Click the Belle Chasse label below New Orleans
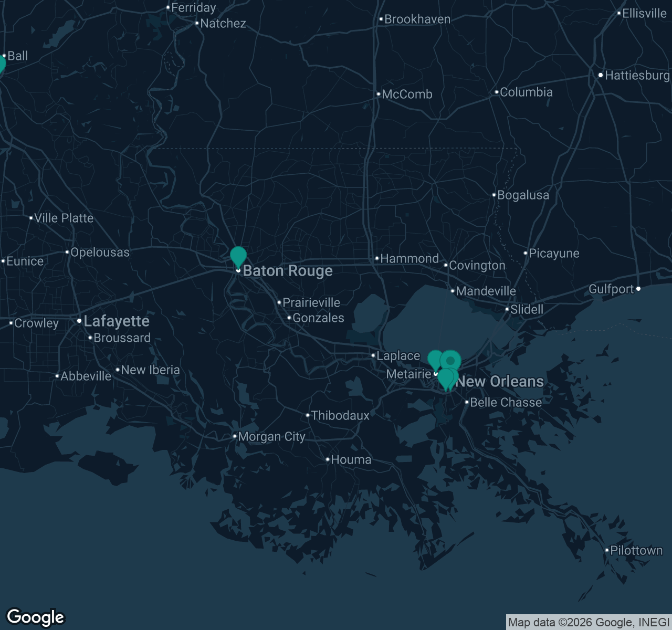 point(505,403)
